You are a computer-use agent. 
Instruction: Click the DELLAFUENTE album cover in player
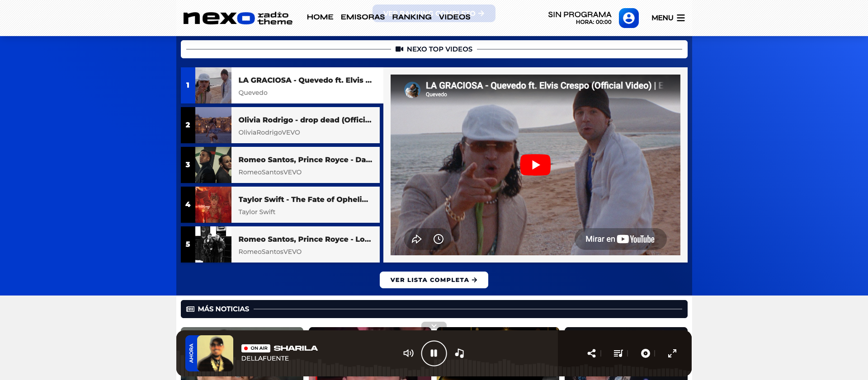click(215, 353)
